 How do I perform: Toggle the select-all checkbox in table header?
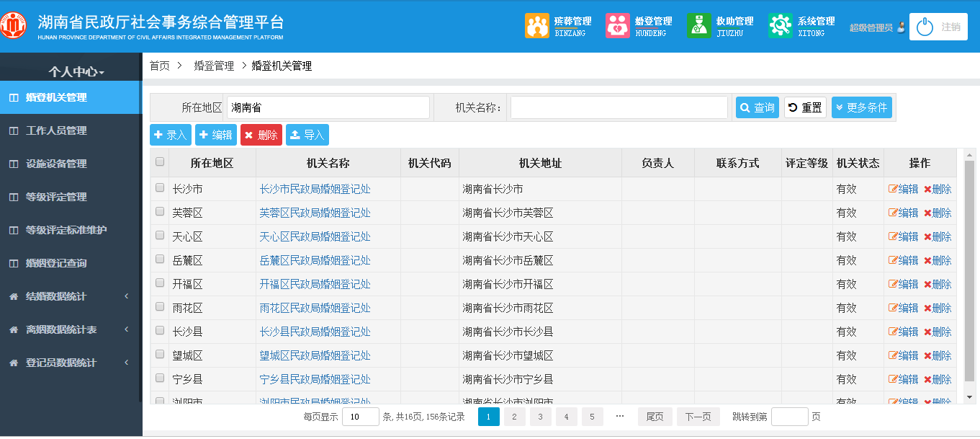coord(160,162)
